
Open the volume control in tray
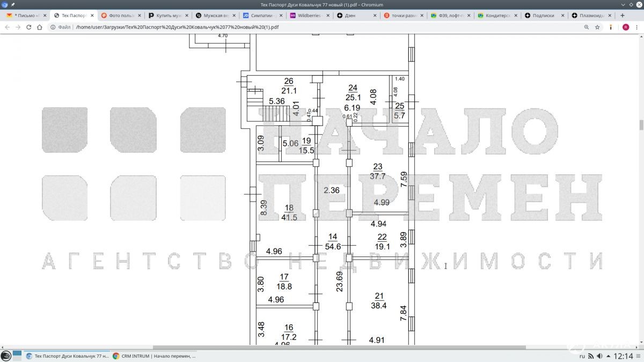click(599, 356)
